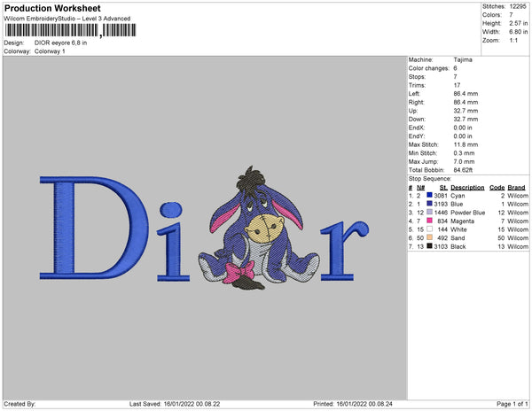Click 'Wilcom EmbroideryStudio – Level 3 Advanced' text
Viewport: 532px width, 411px height.
67,19
